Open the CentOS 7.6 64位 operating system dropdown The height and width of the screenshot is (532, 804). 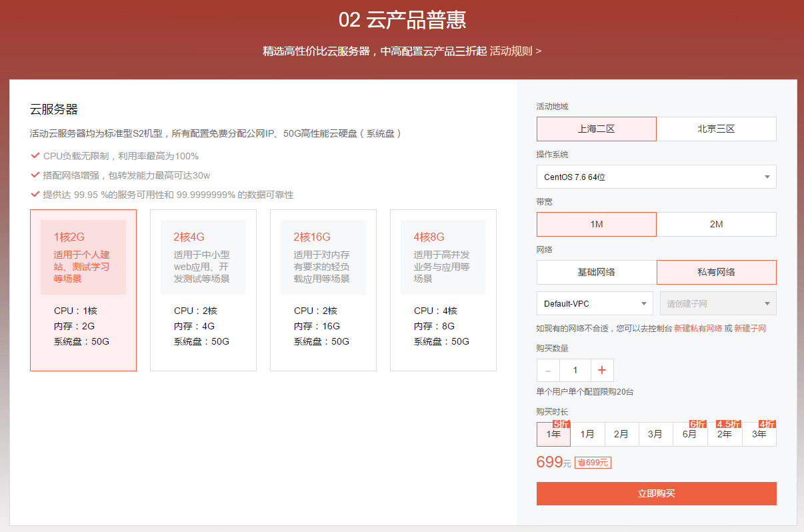(656, 177)
